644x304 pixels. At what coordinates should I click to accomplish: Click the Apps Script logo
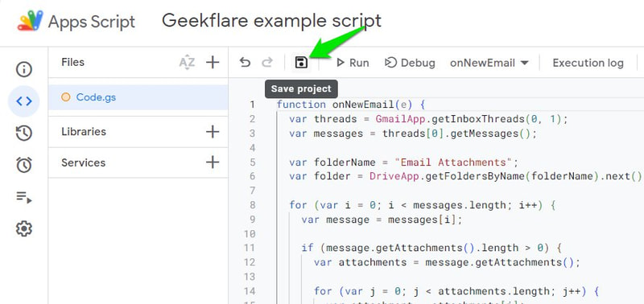[30, 21]
